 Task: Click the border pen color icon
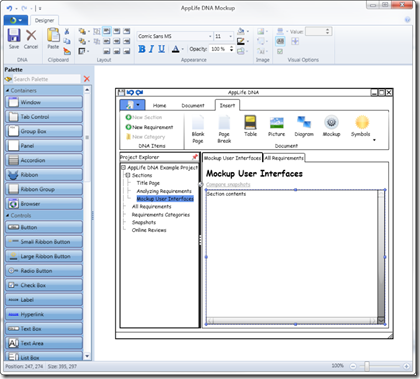pos(241,41)
